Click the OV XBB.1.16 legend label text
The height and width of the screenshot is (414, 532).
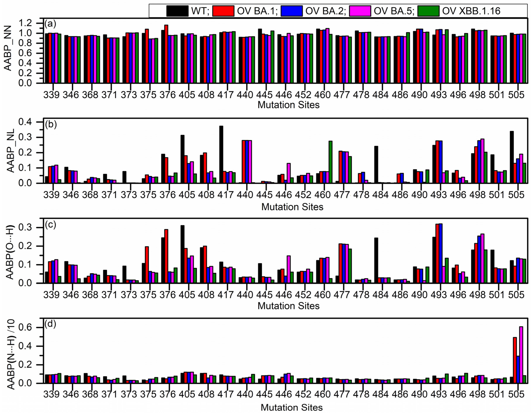pyautogui.click(x=471, y=11)
